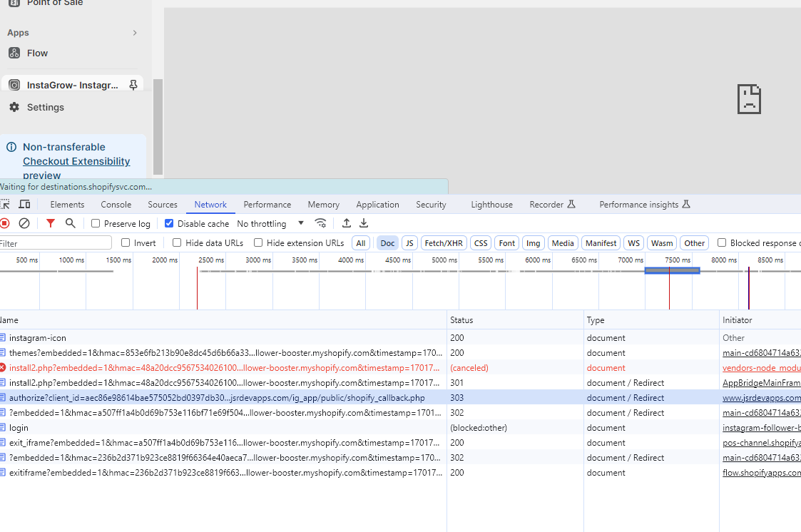
Task: Filter by Wasm requests
Action: pyautogui.click(x=661, y=243)
